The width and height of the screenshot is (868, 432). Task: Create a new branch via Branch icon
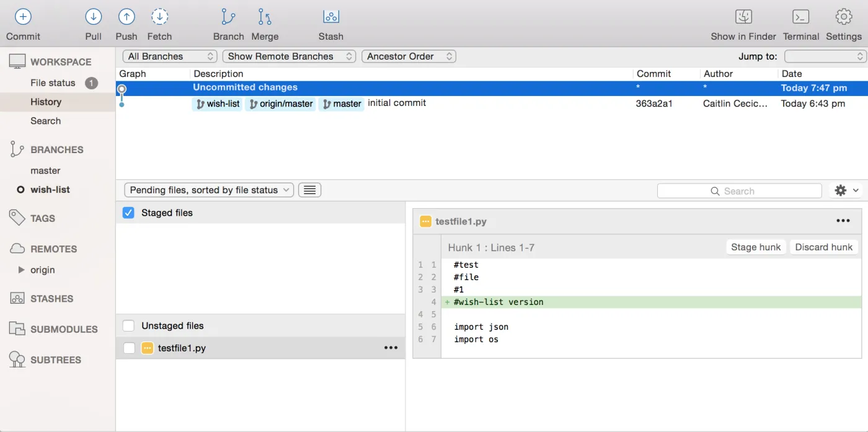pos(228,17)
